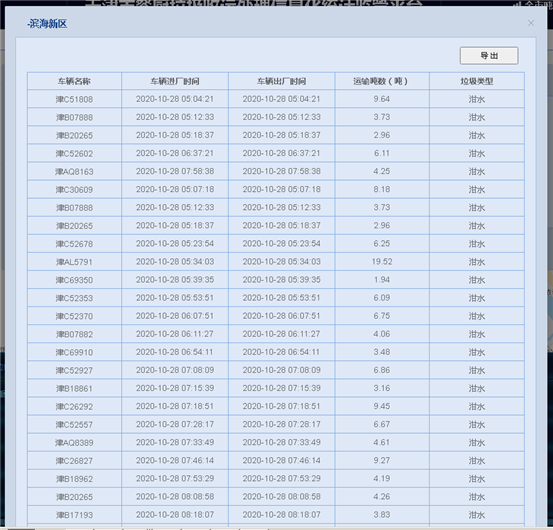The height and width of the screenshot is (530, 553).
Task: Select the 车辆进厂时间 column header
Action: point(175,81)
